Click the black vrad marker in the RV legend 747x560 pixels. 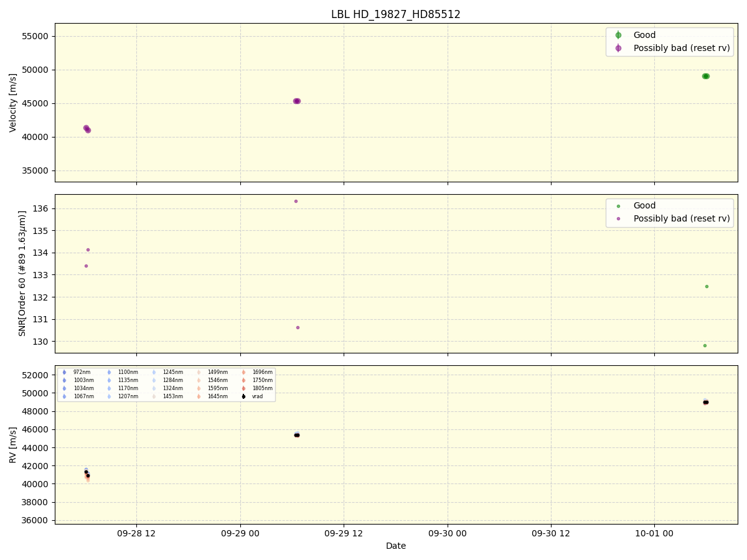pyautogui.click(x=243, y=396)
